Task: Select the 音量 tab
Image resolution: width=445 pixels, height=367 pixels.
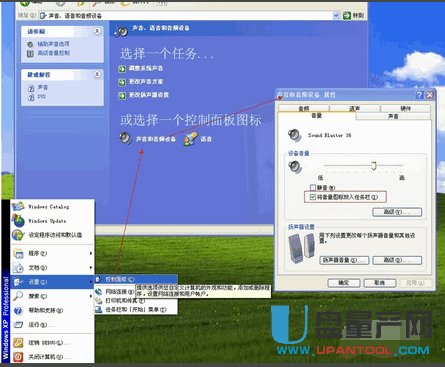Action: [x=317, y=116]
